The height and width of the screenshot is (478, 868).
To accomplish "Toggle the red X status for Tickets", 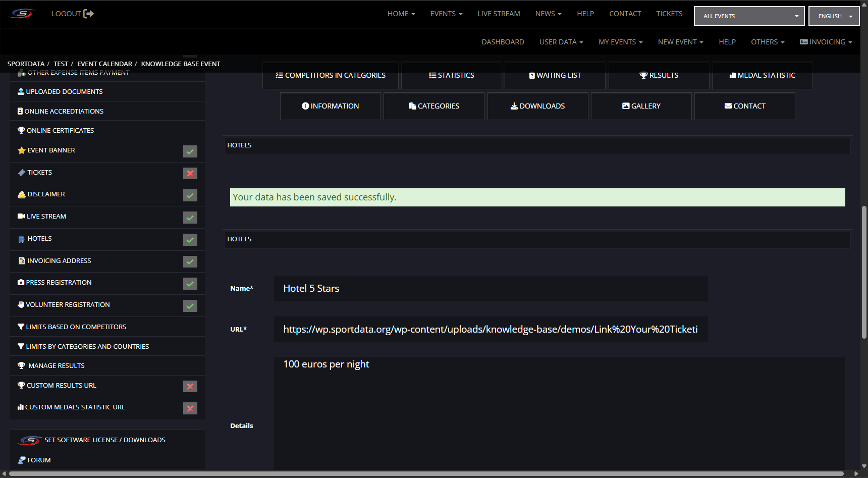I will coord(190,174).
